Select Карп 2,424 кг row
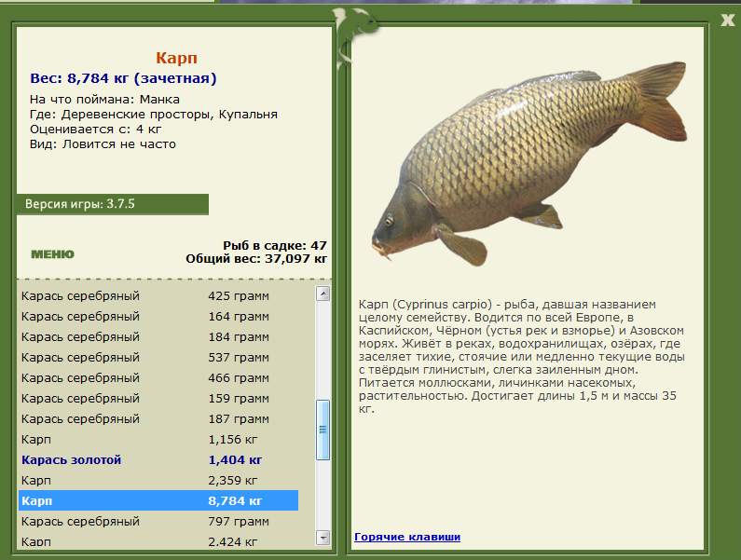Screen dimensions: 741x560 (158, 541)
